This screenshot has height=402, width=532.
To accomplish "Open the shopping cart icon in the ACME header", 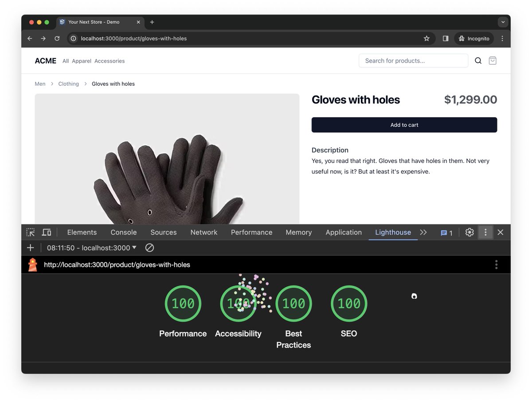I will click(492, 60).
